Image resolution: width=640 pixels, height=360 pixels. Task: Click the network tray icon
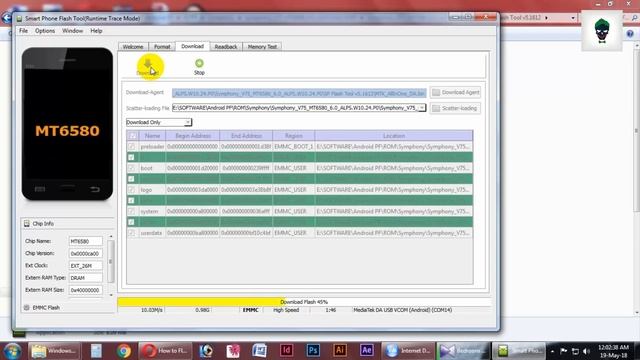click(575, 351)
